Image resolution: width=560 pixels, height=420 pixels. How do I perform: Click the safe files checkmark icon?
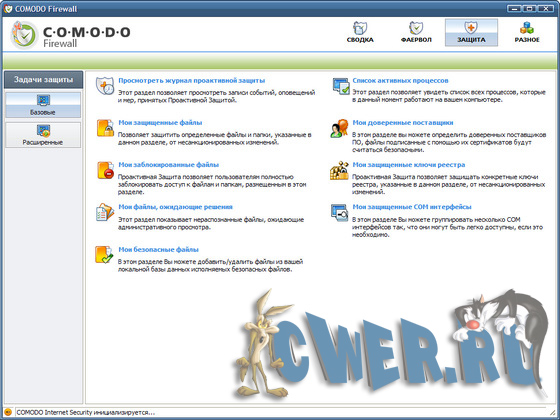pos(104,255)
